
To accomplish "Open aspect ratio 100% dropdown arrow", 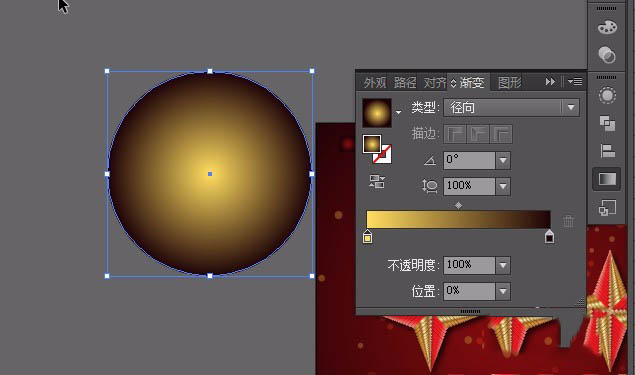I will point(503,186).
